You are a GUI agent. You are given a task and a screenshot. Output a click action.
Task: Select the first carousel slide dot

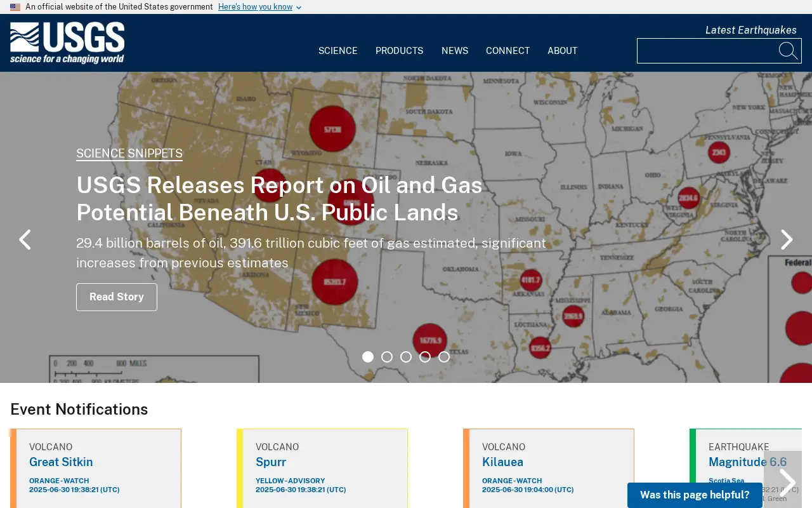coord(368,357)
